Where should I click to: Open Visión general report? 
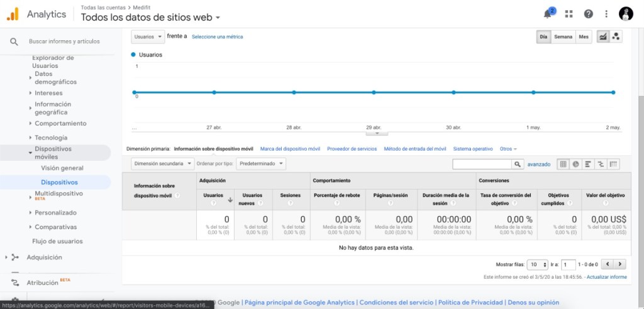pyautogui.click(x=62, y=168)
